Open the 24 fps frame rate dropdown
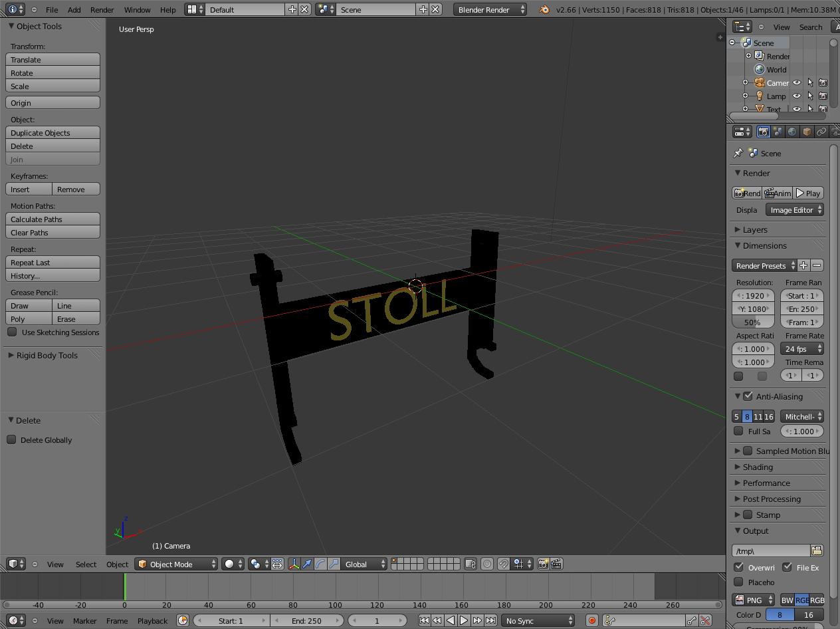Image resolution: width=840 pixels, height=629 pixels. pos(802,348)
